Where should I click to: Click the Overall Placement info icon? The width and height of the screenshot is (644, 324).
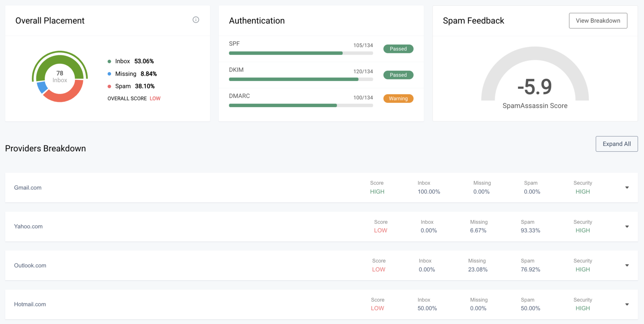(x=195, y=20)
